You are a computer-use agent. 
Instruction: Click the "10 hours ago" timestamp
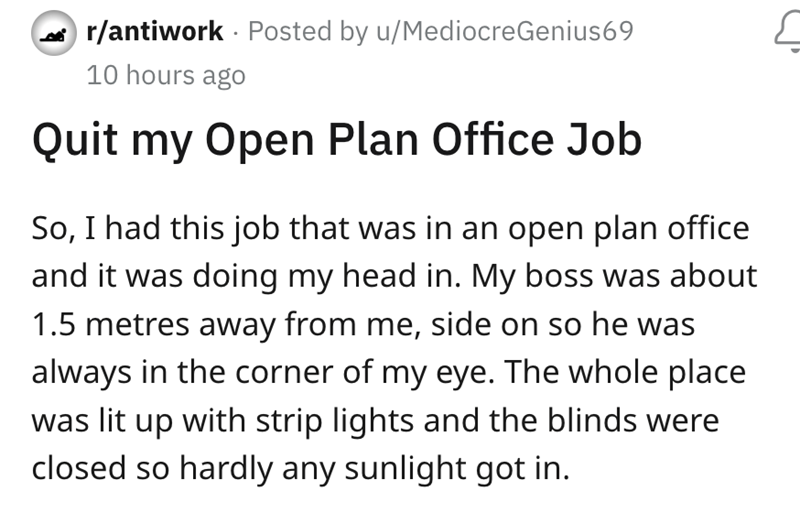click(165, 75)
